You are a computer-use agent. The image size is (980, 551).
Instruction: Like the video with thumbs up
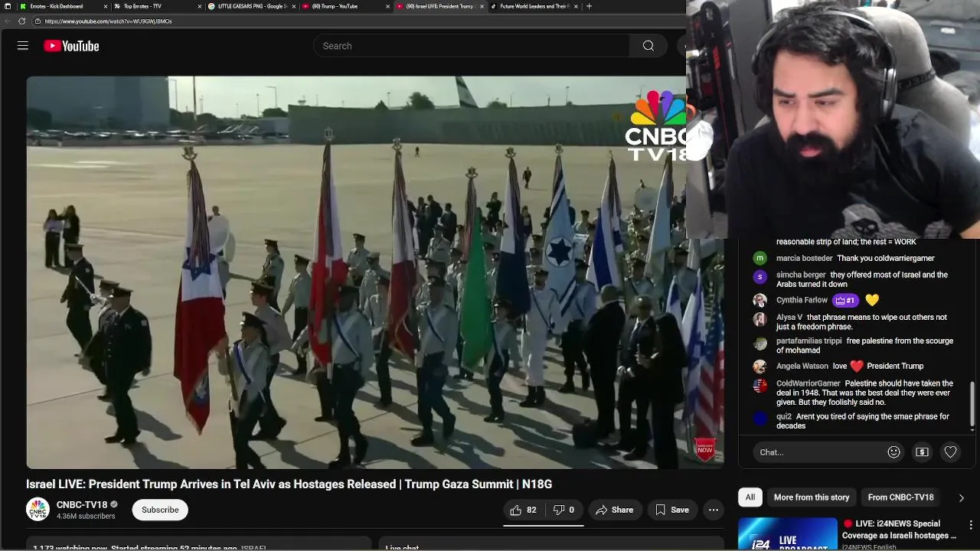(x=523, y=510)
